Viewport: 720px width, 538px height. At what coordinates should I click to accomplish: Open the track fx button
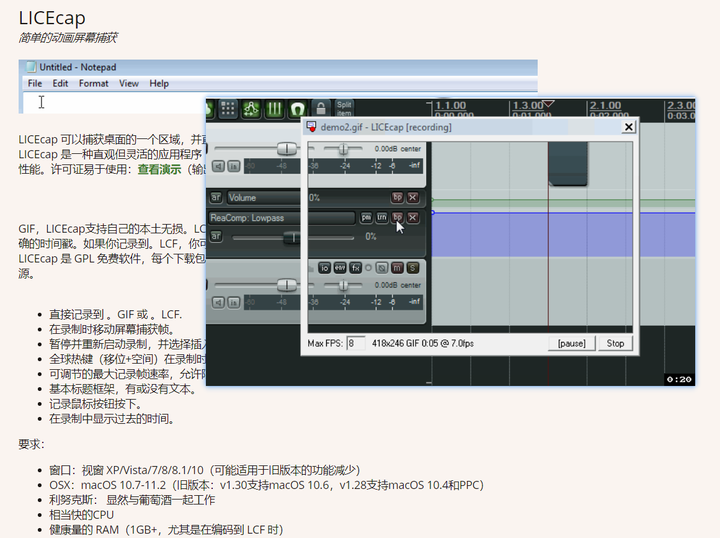(x=355, y=268)
